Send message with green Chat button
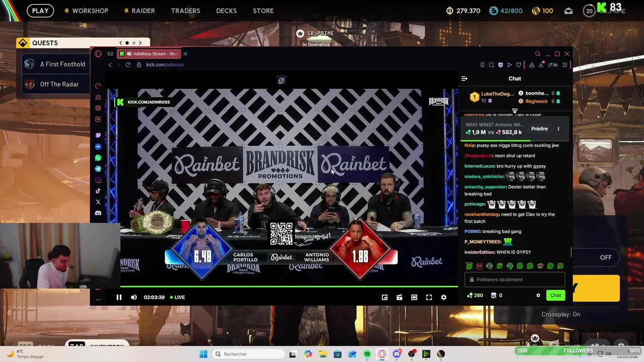Screen dimensions: 644x362 tap(555, 295)
